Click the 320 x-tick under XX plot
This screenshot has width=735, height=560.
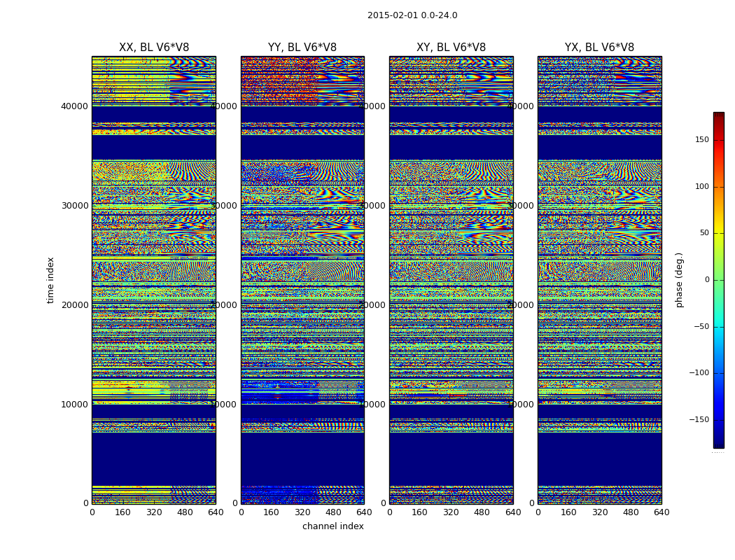154,512
